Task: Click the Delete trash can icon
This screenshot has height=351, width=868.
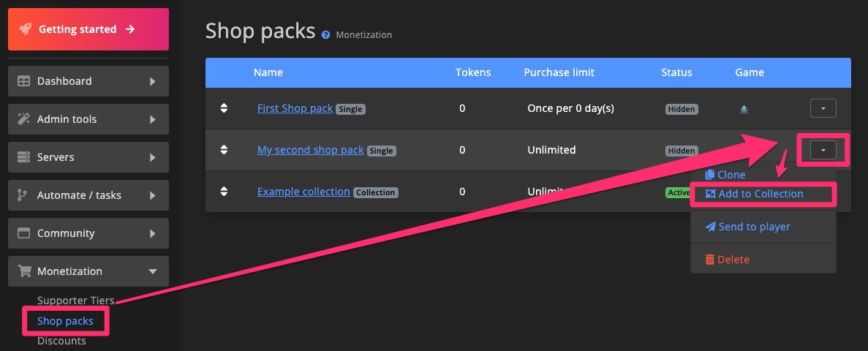Action: (x=709, y=260)
